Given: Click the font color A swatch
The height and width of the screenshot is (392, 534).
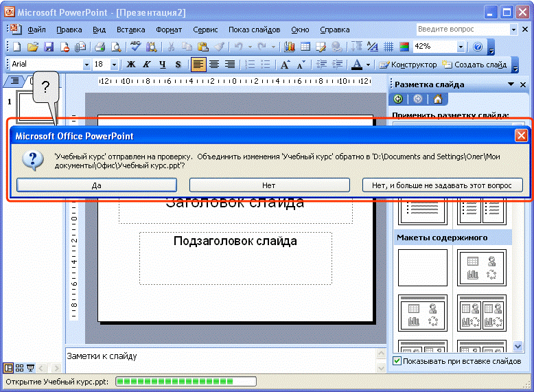Looking at the screenshot, I should (x=357, y=65).
